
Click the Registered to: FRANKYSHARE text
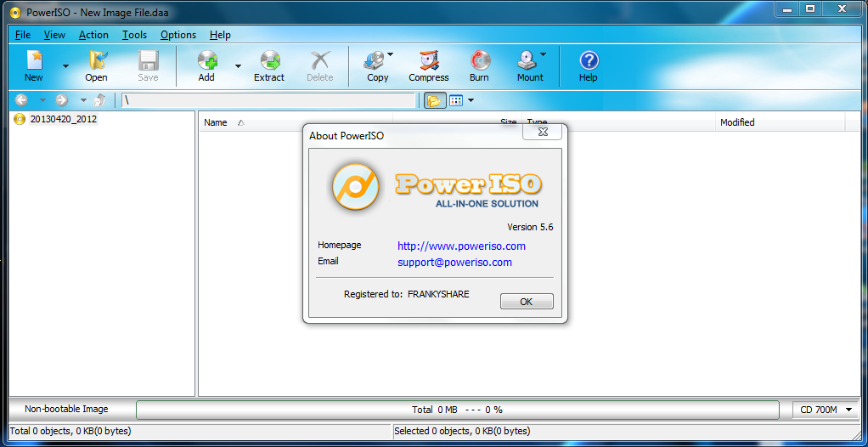[406, 294]
